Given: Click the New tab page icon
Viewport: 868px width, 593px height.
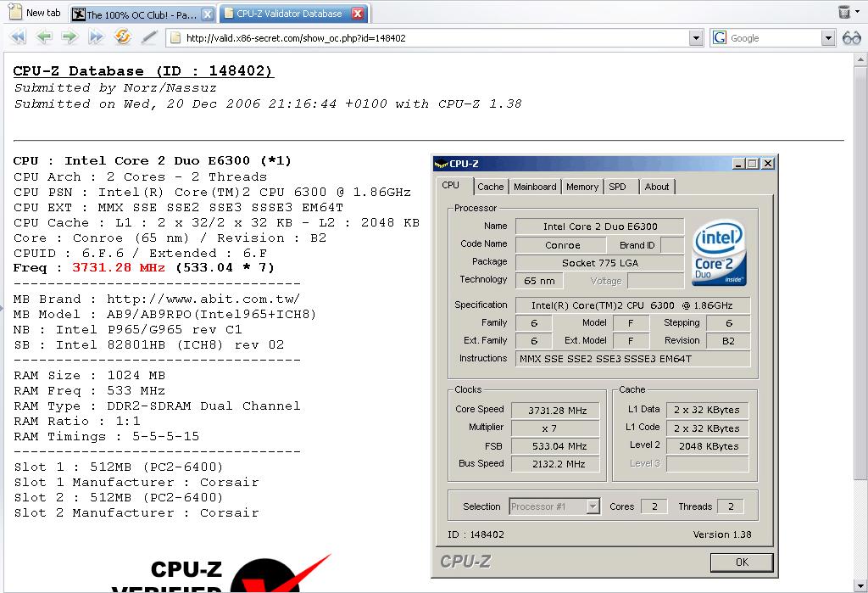Looking at the screenshot, I should point(15,12).
